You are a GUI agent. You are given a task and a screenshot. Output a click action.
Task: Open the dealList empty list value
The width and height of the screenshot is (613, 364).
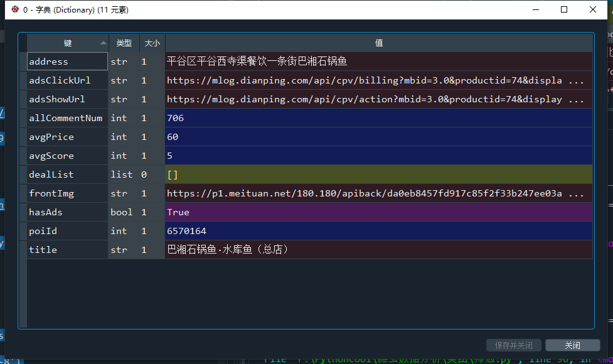click(x=379, y=174)
